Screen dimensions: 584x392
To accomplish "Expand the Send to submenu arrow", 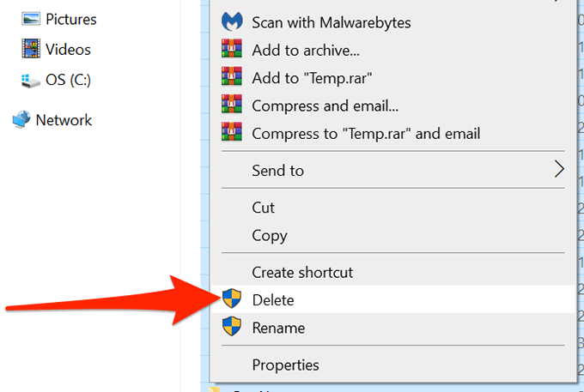I will coord(559,170).
